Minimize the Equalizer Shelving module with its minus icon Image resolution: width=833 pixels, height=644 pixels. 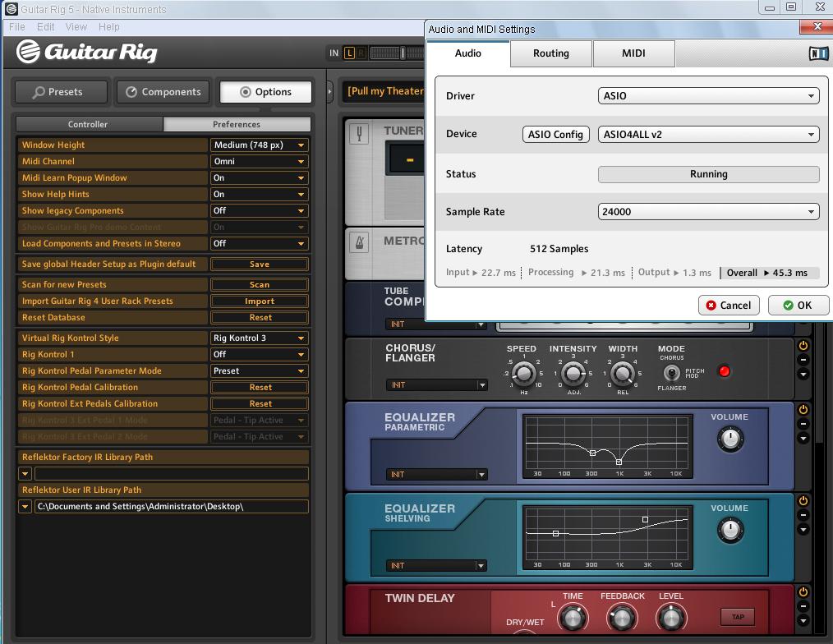(x=803, y=515)
